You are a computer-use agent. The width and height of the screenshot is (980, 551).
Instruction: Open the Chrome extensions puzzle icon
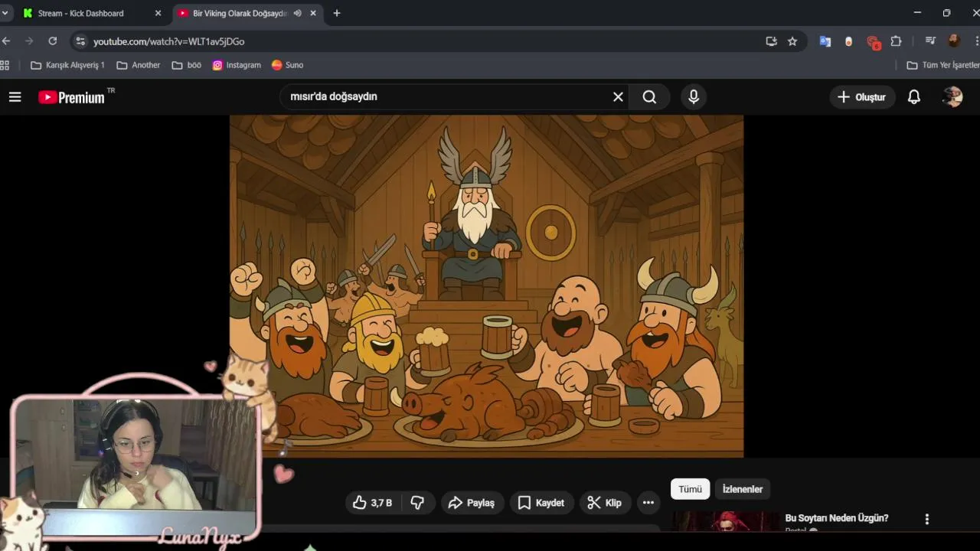[896, 41]
